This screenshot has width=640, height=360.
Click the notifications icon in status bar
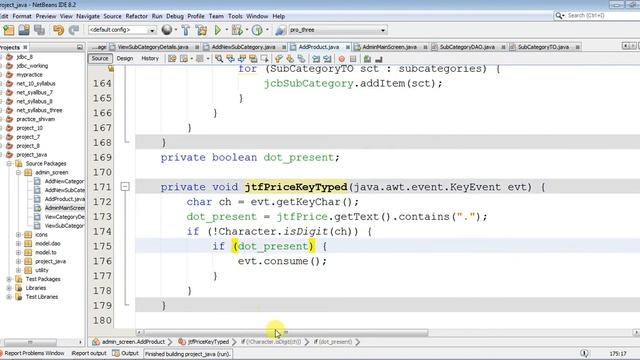(584, 353)
